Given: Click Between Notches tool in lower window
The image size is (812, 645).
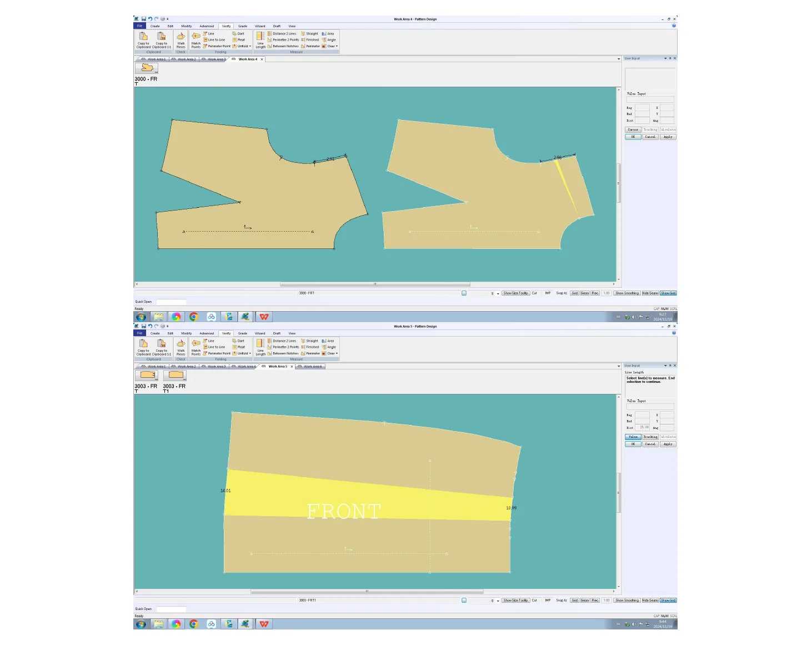Looking at the screenshot, I should 283,353.
